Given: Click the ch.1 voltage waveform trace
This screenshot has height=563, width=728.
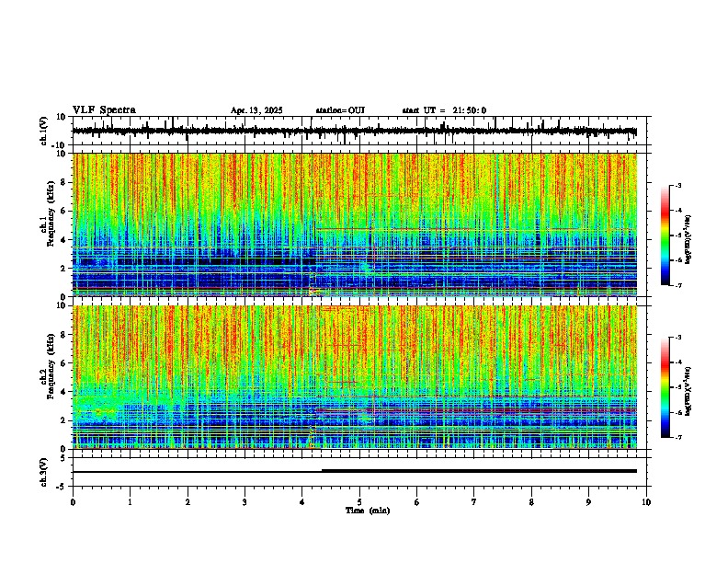Looking at the screenshot, I should (355, 131).
